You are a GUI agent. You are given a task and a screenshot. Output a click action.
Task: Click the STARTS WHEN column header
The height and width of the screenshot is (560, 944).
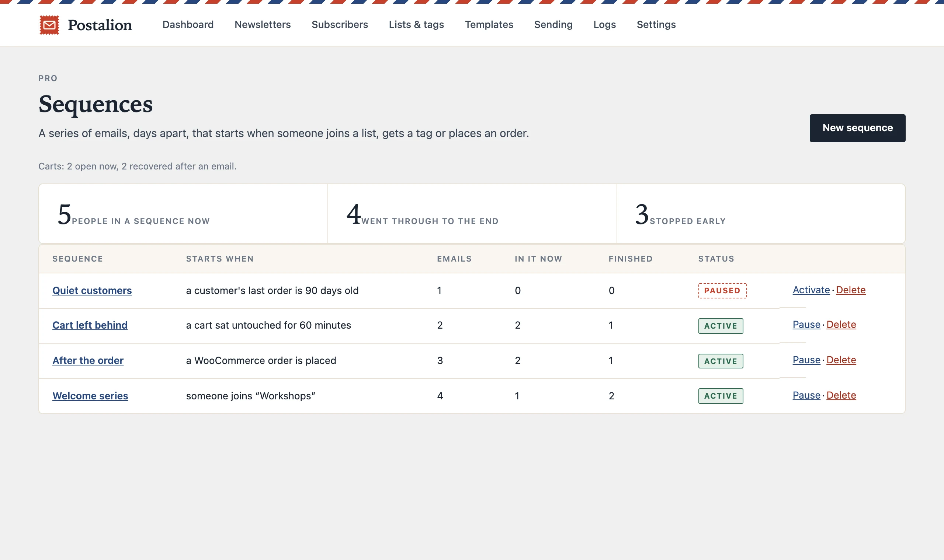[x=220, y=259]
